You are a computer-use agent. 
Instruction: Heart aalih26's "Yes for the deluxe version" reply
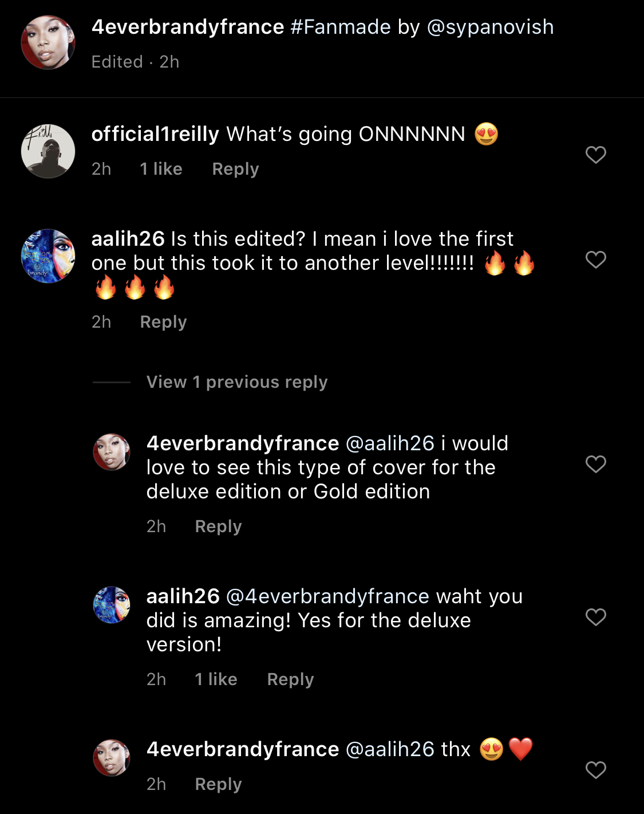pos(595,617)
